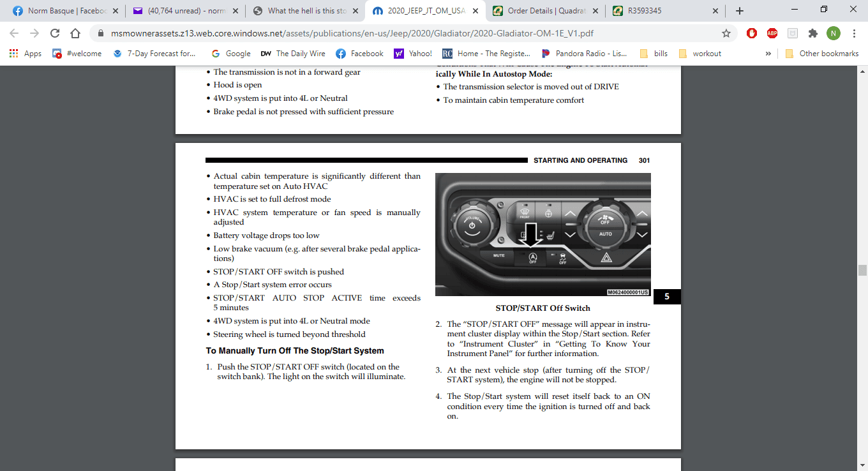Click the STOP/START Off Switch illustration
The width and height of the screenshot is (868, 471).
[543, 234]
